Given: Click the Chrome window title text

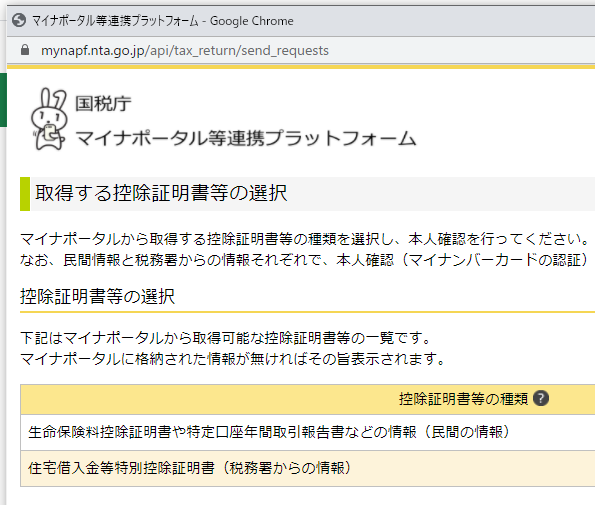Looking at the screenshot, I should point(162,20).
